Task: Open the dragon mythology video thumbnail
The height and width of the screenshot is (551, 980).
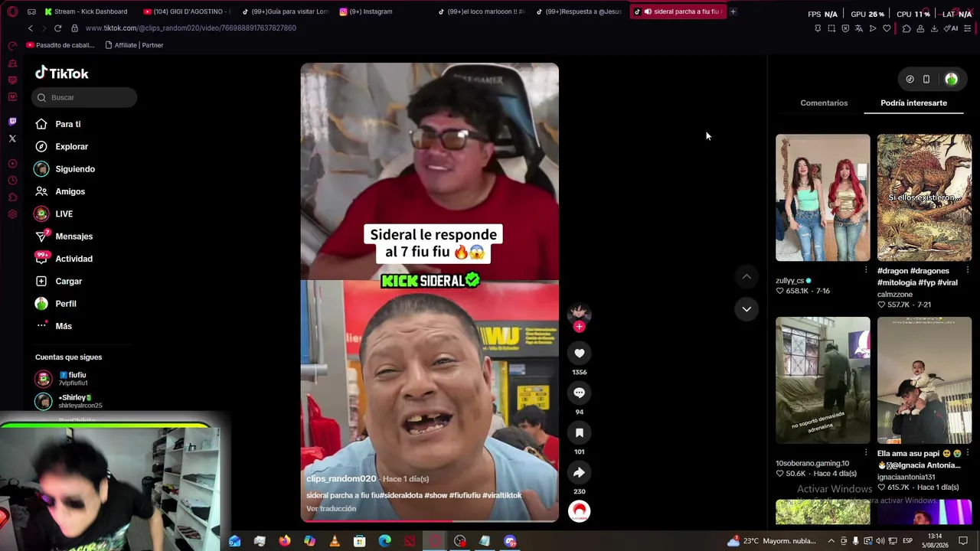Action: coord(924,197)
